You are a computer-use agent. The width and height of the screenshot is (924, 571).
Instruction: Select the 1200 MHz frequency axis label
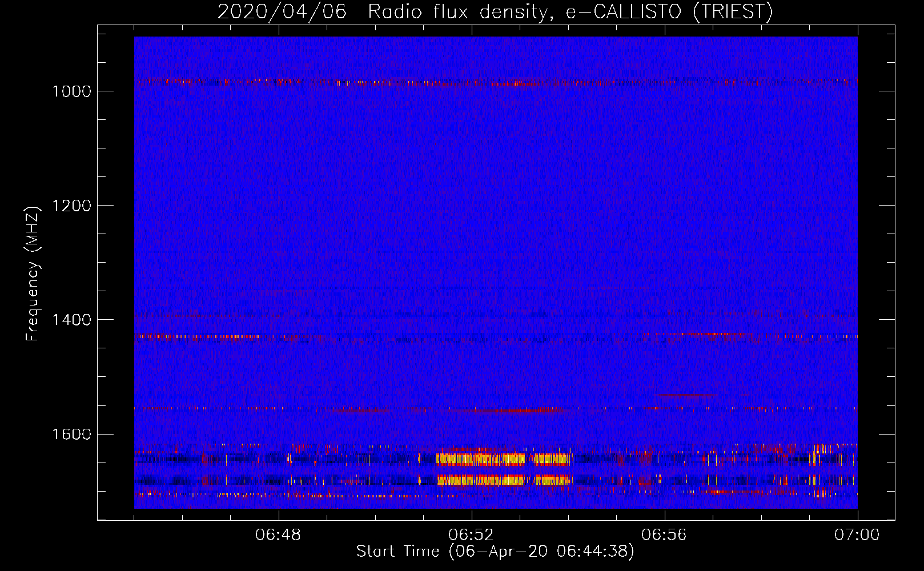pos(71,206)
